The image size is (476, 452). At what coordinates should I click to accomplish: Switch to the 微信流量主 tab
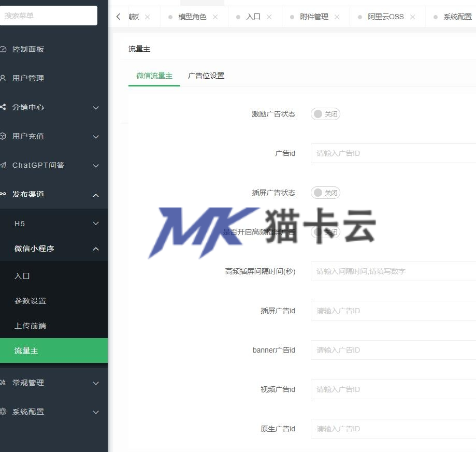point(154,76)
